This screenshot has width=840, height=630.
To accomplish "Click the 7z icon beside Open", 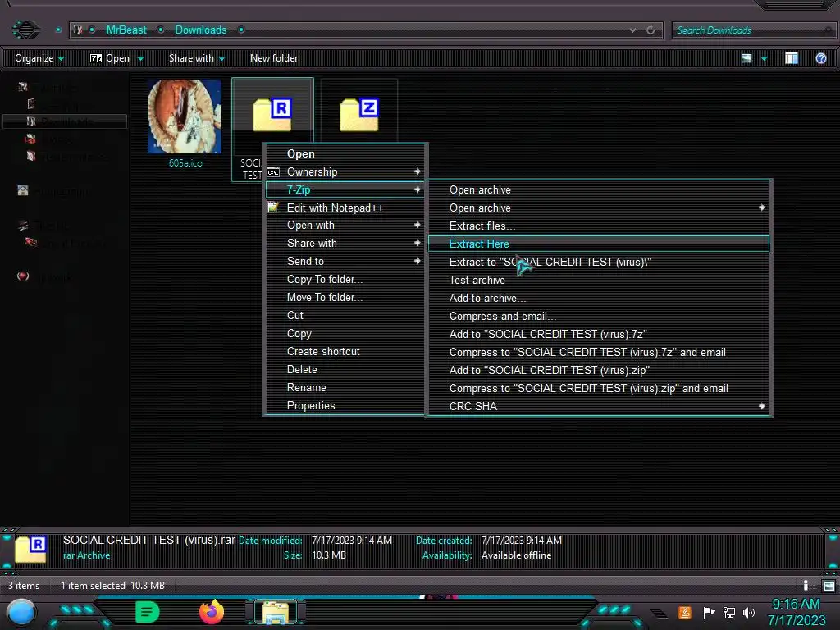I will pyautogui.click(x=96, y=58).
